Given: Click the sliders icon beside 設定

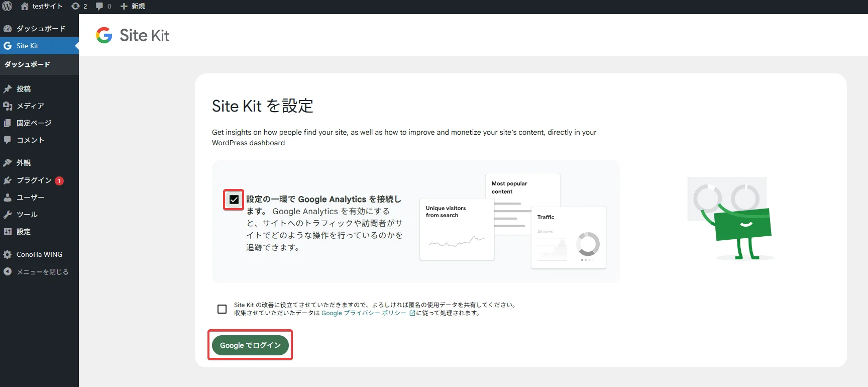Looking at the screenshot, I should click(8, 232).
